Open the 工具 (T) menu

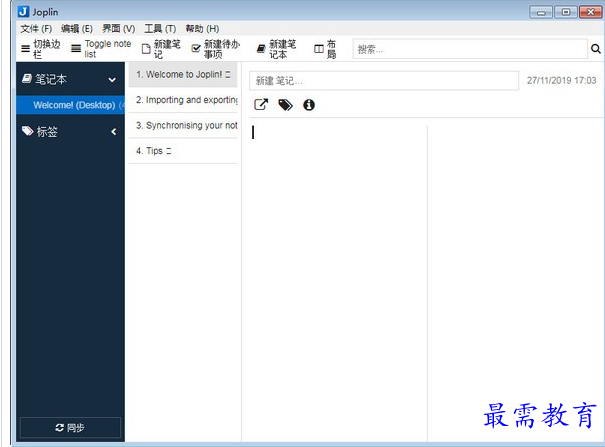click(x=160, y=29)
